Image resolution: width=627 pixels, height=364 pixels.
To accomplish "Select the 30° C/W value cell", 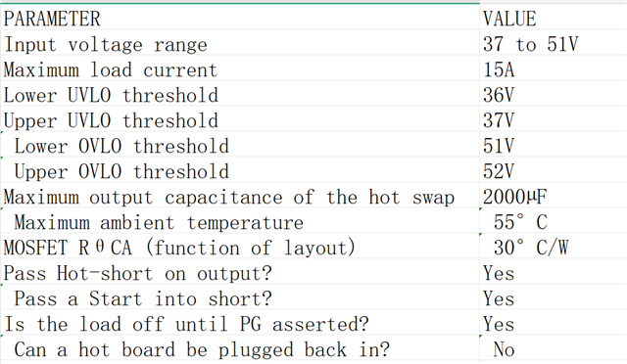I will [x=553, y=247].
